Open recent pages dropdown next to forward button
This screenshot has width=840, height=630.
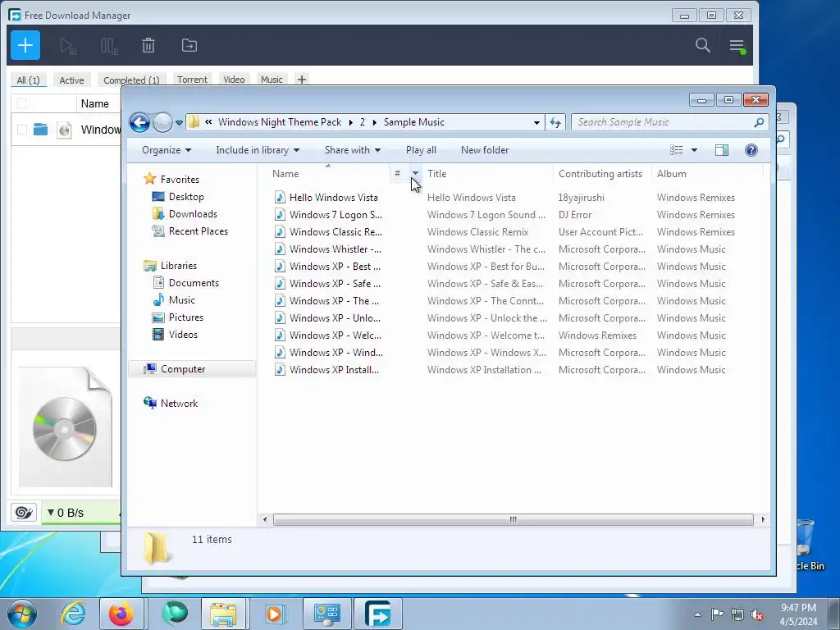click(x=179, y=123)
